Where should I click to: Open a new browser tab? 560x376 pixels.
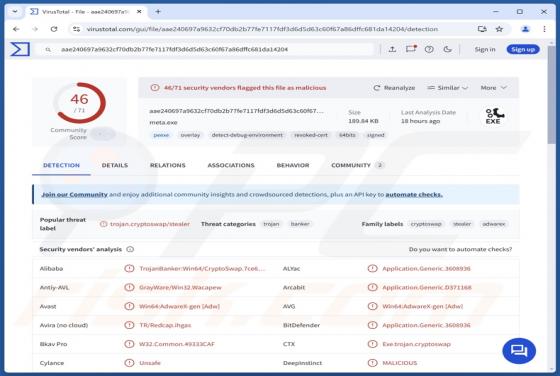(x=158, y=12)
